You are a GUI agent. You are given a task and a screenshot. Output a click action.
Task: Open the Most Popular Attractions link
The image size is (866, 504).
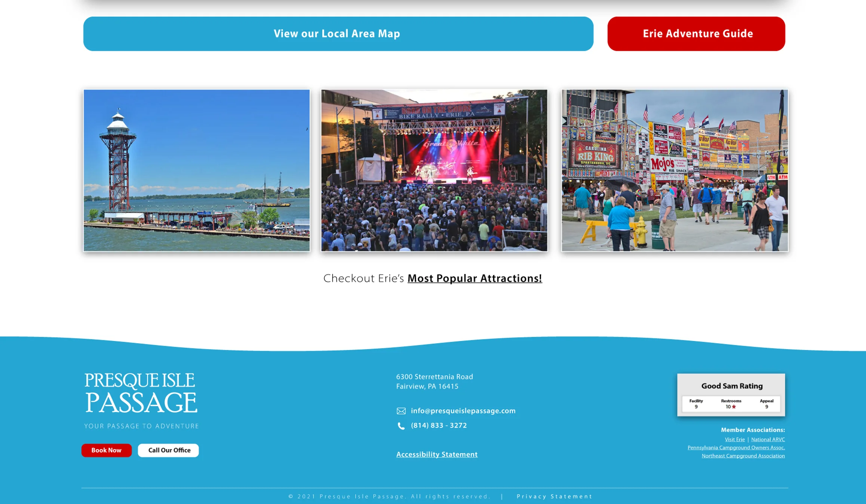(474, 279)
